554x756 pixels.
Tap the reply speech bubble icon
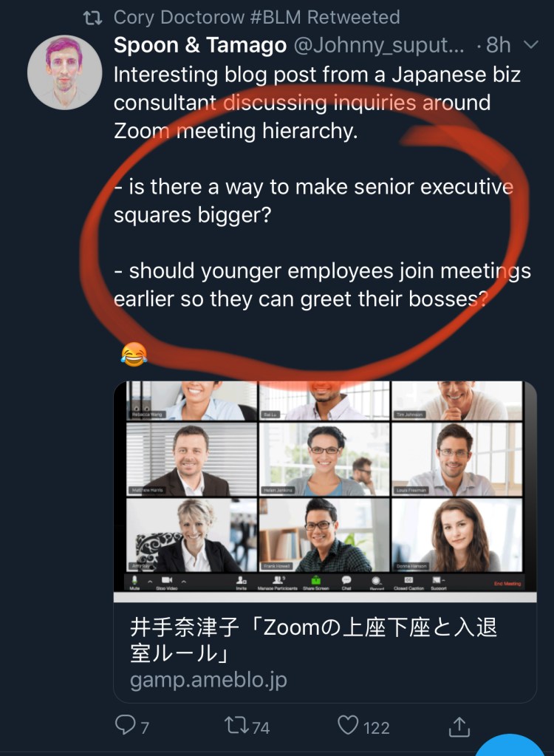(x=126, y=725)
